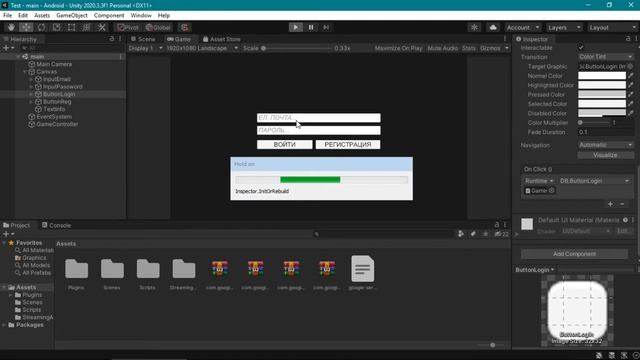Toggle Mute Audio
Viewport: 640px width, 360px height.
click(443, 48)
